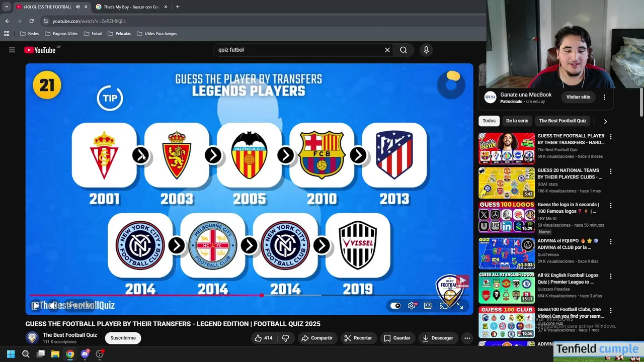Open options for Guess the logo video
The width and height of the screenshot is (644, 362).
click(611, 206)
